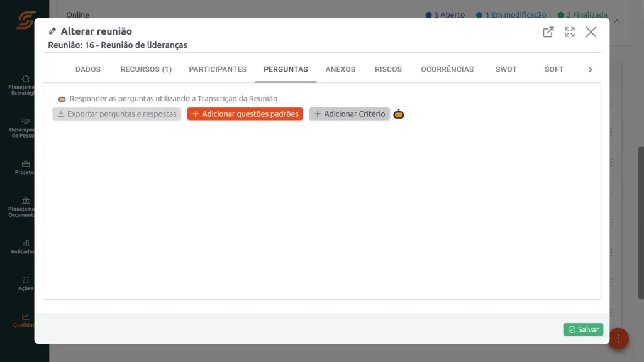
Task: Open the orange floating action menu
Action: pos(618,339)
